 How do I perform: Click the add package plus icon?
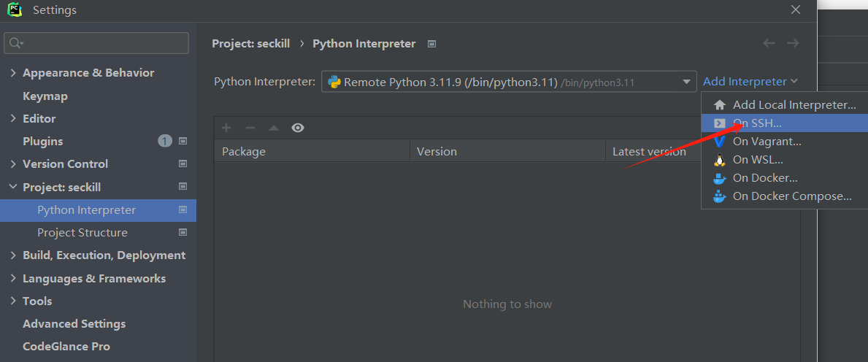tap(226, 128)
